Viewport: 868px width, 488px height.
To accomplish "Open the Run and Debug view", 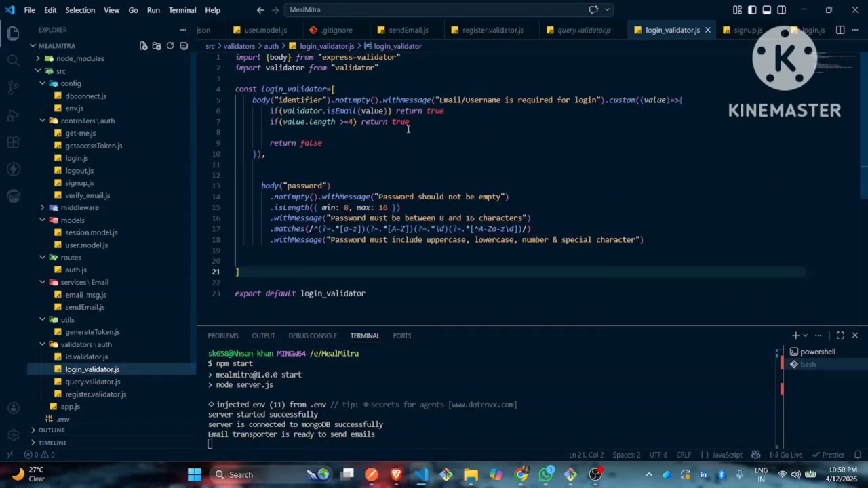I will coord(13,115).
